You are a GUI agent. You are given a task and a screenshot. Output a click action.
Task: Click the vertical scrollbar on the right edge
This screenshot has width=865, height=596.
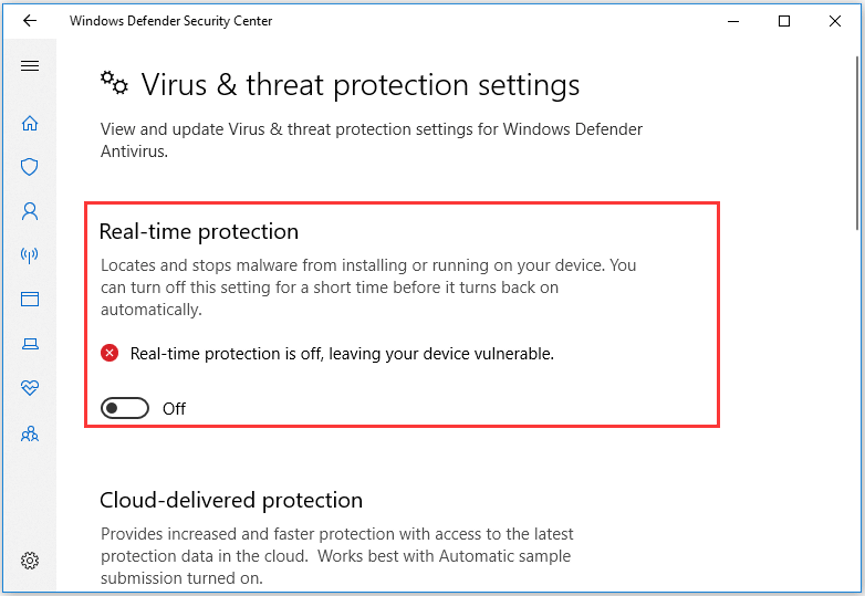857,143
